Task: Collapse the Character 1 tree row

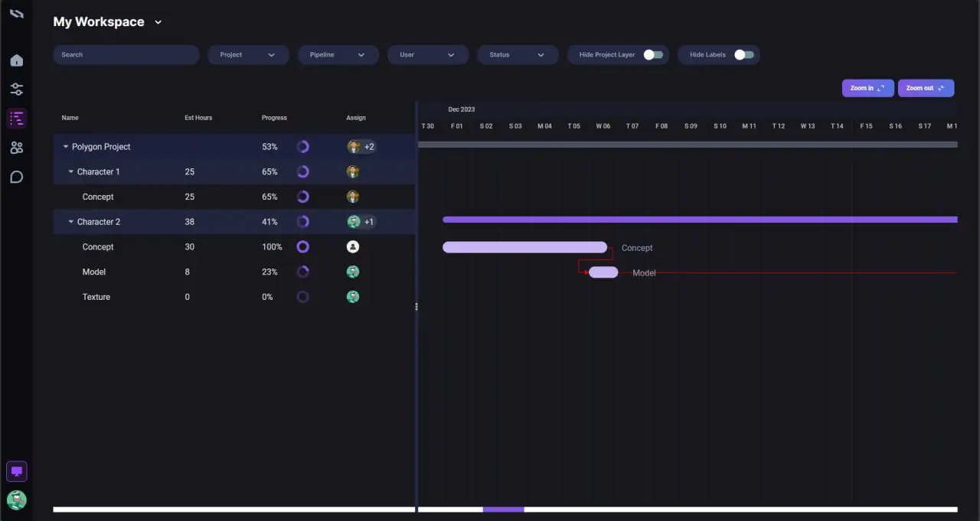Action: click(71, 172)
